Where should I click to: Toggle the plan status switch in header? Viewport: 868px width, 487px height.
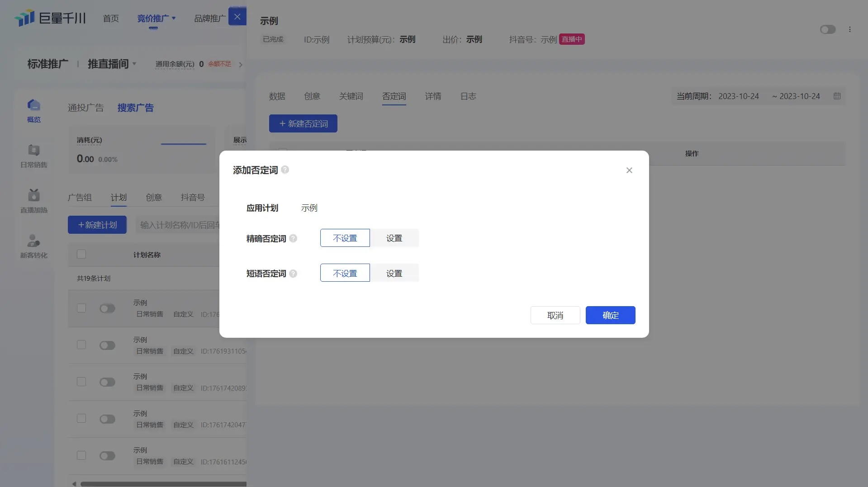[x=827, y=29]
